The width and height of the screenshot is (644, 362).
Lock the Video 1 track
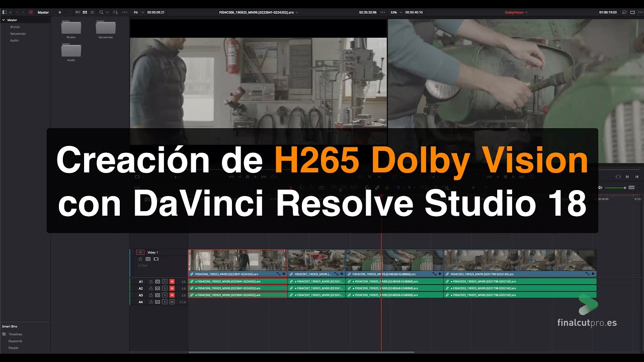(x=141, y=259)
